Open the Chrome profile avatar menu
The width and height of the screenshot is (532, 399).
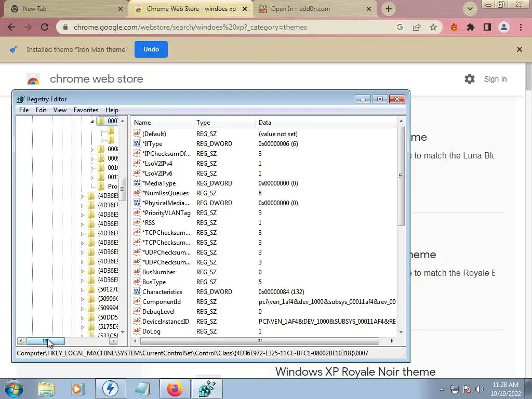(x=504, y=27)
